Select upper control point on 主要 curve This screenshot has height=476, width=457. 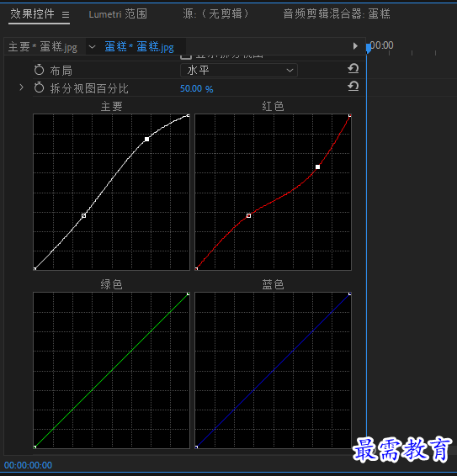click(x=146, y=139)
